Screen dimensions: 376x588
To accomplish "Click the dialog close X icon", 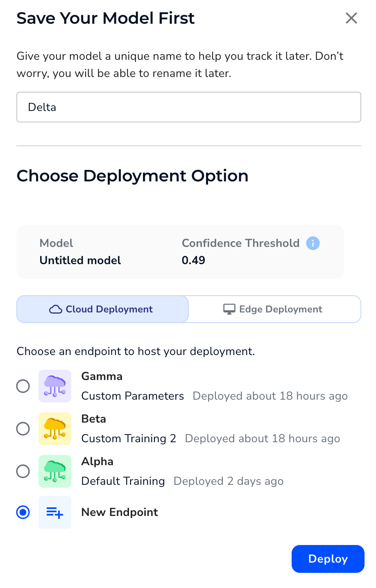I will 351,18.
